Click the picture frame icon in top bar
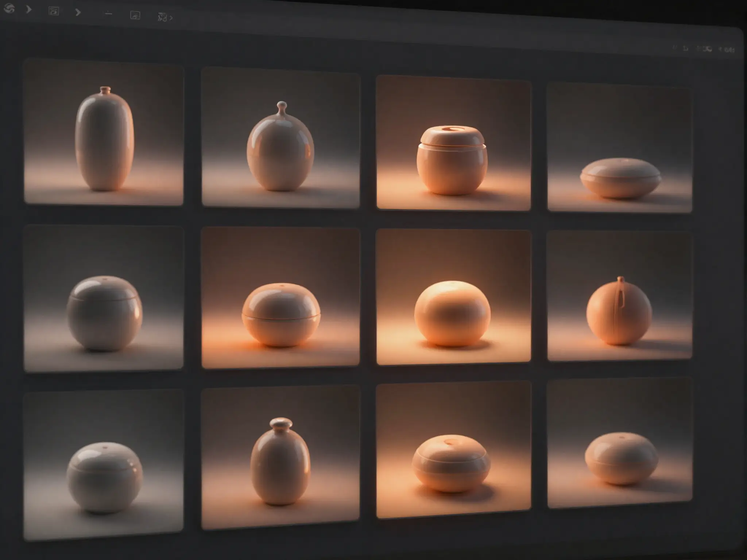This screenshot has width=747, height=560. (135, 15)
